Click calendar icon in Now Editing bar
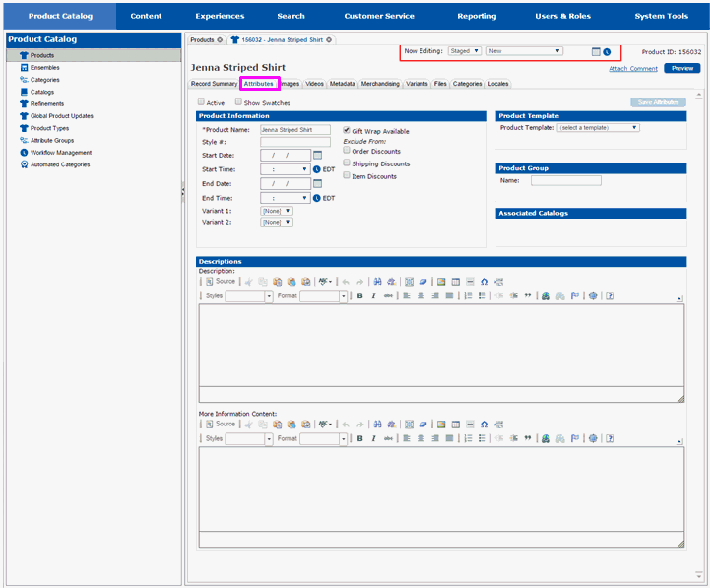This screenshot has width=710, height=588. point(596,51)
